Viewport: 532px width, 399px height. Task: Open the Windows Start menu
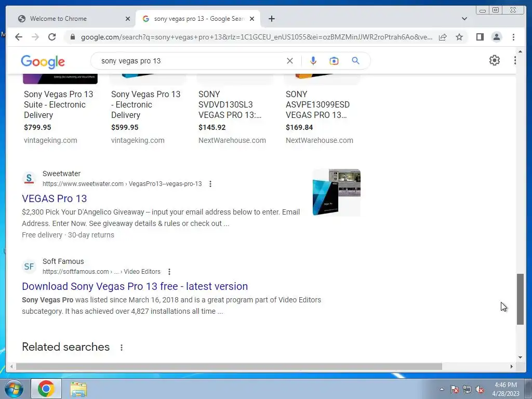point(14,389)
